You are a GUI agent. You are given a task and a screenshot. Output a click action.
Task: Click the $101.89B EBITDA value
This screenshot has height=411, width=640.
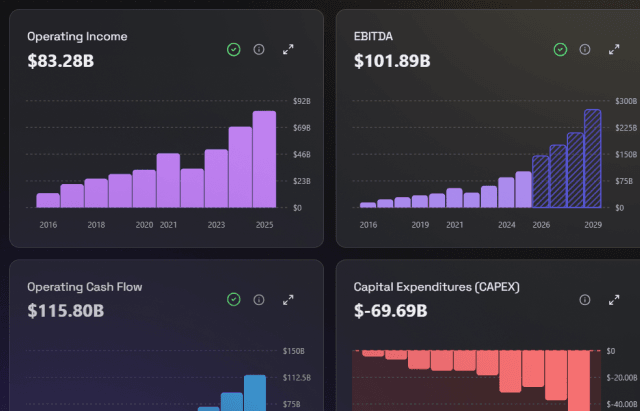click(392, 61)
